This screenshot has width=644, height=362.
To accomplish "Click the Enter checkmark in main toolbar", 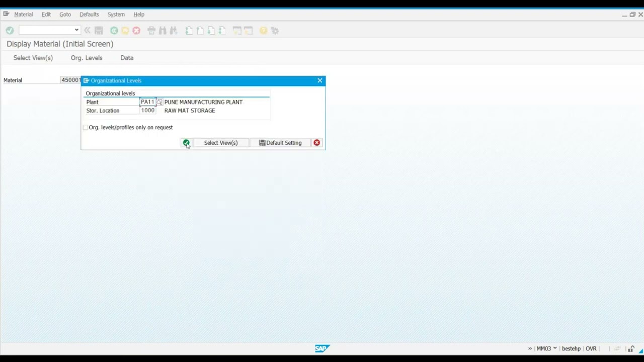I will pyautogui.click(x=10, y=31).
